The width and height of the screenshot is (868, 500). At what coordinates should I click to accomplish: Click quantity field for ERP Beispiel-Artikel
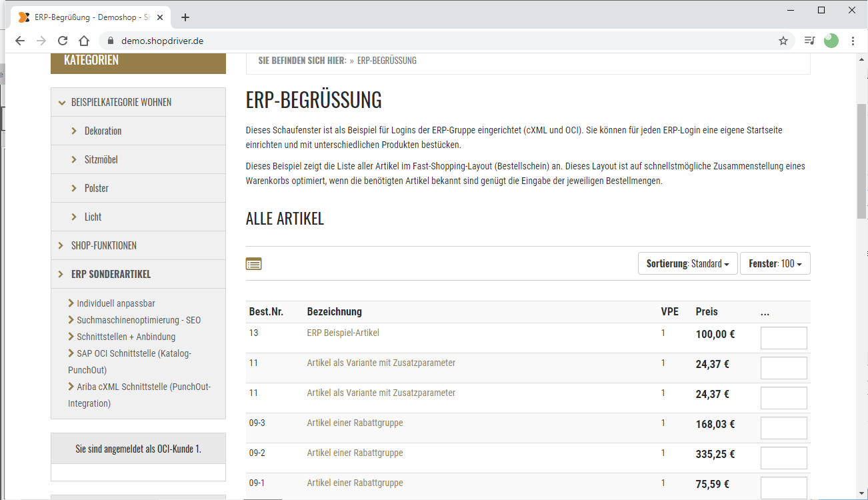tap(783, 338)
